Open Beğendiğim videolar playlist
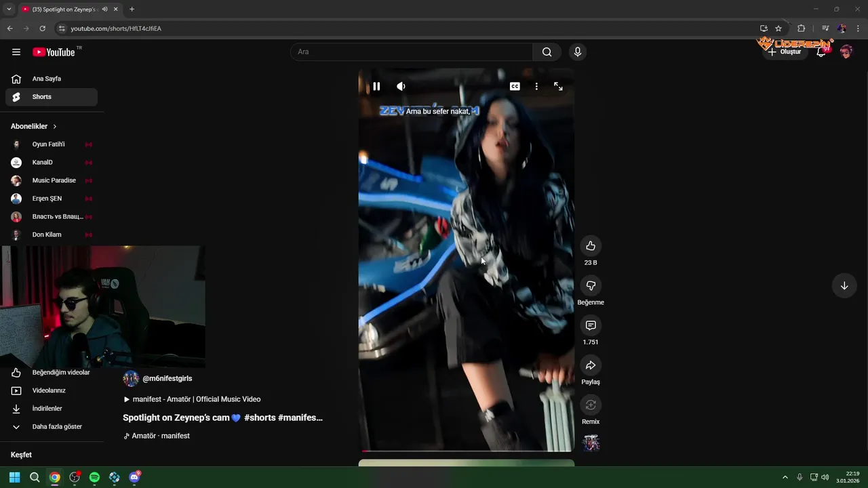 coord(52,372)
